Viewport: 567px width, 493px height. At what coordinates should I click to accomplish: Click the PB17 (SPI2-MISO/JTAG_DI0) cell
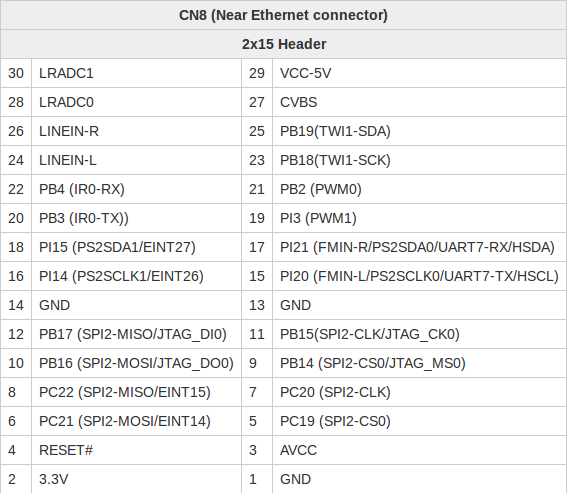click(x=136, y=334)
